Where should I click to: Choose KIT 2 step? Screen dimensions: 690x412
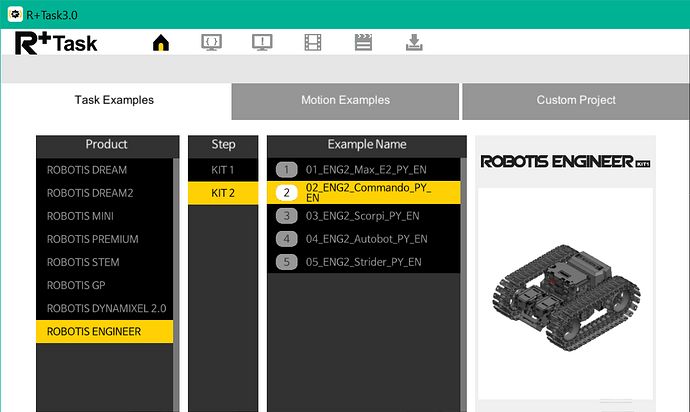pyautogui.click(x=223, y=193)
